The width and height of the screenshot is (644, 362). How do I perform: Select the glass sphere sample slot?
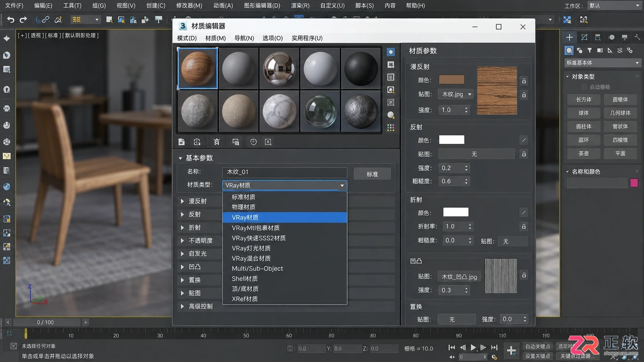pyautogui.click(x=320, y=111)
